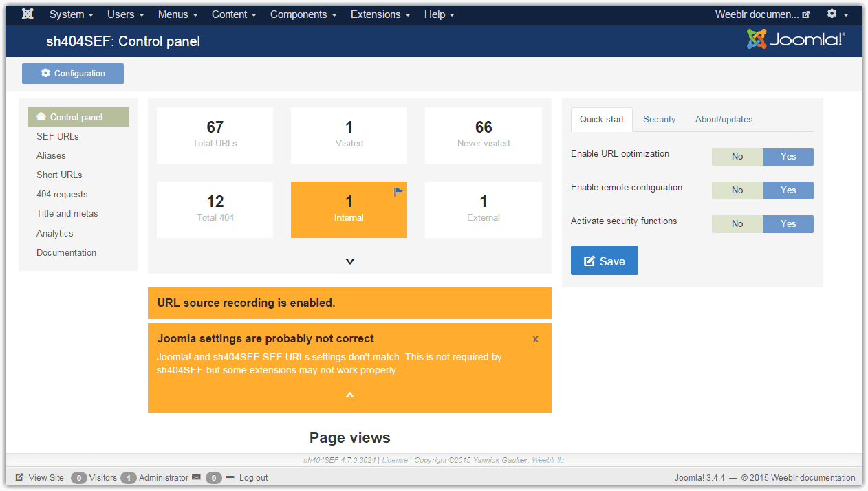
Task: Click the Joomla icon in the top menu bar
Action: 28,14
